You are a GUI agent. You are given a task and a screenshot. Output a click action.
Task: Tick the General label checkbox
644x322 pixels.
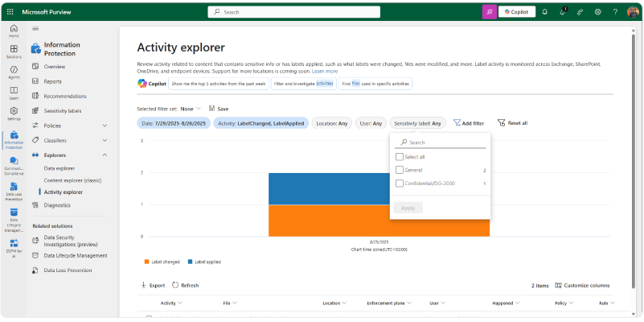coord(400,170)
